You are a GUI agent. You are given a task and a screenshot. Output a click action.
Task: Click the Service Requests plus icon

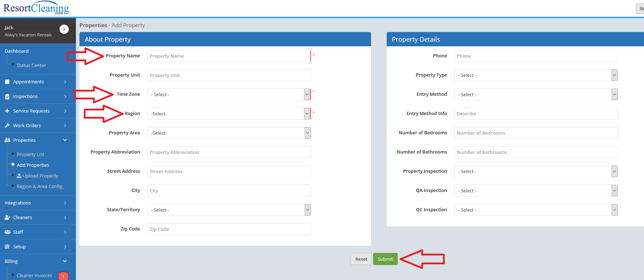point(7,111)
